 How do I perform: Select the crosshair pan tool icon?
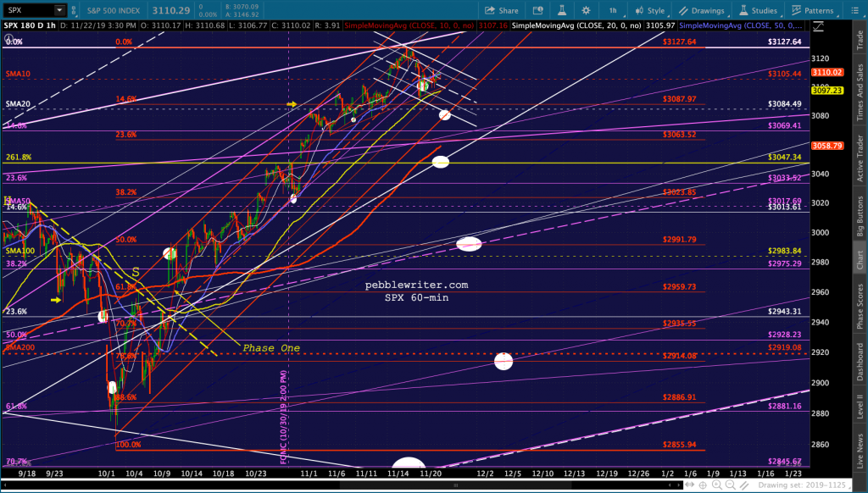coord(703,485)
